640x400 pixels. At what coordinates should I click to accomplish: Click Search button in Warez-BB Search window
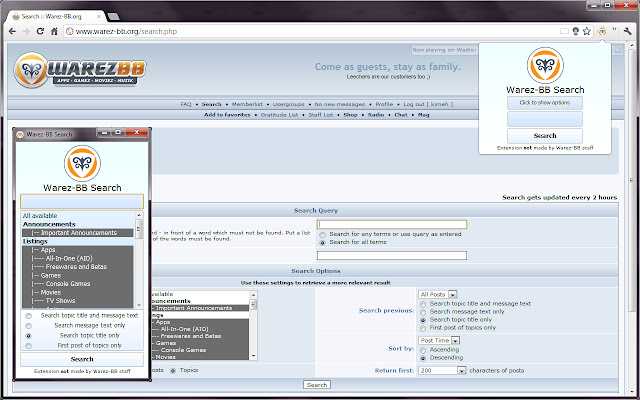pyautogui.click(x=82, y=360)
